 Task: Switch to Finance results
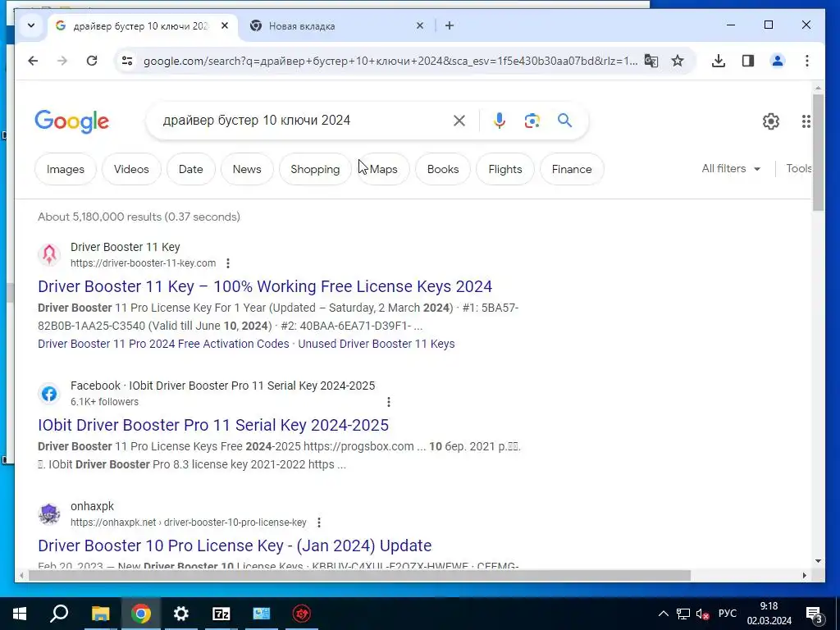pos(572,169)
